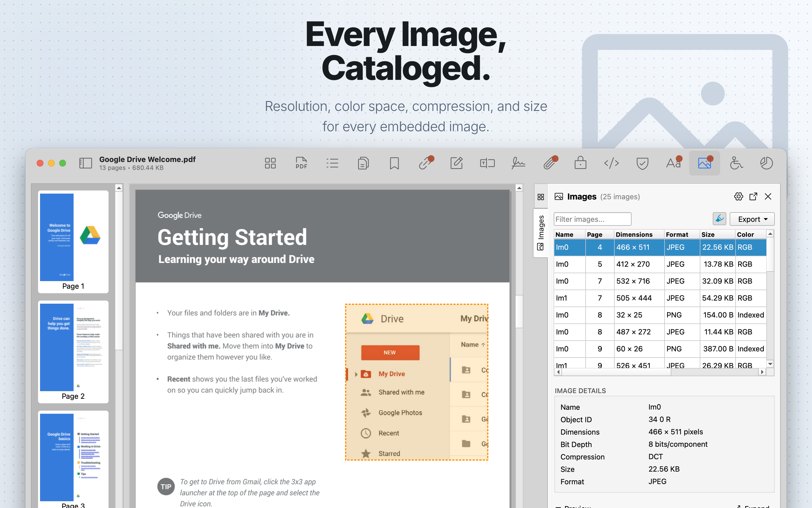This screenshot has height=508, width=812.
Task: Open the code brackets toolbar icon
Action: click(x=611, y=163)
